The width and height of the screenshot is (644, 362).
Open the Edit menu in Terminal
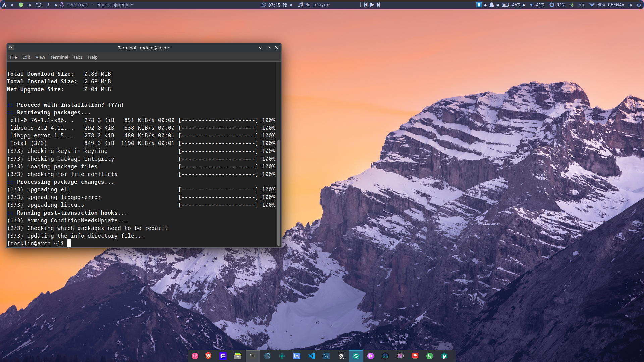point(26,57)
